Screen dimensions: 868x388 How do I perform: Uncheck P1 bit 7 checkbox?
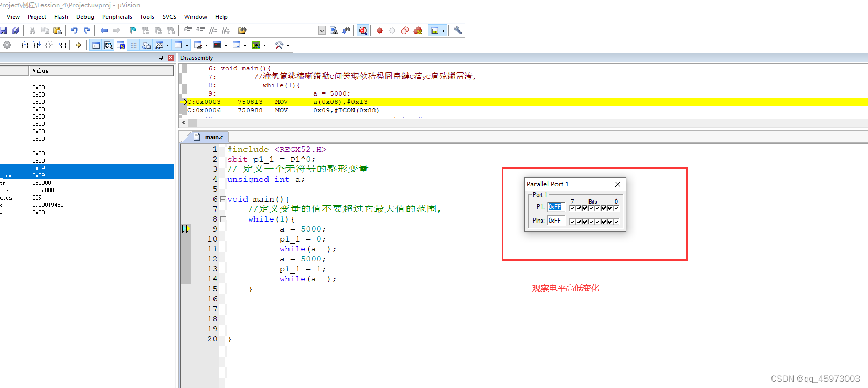572,208
